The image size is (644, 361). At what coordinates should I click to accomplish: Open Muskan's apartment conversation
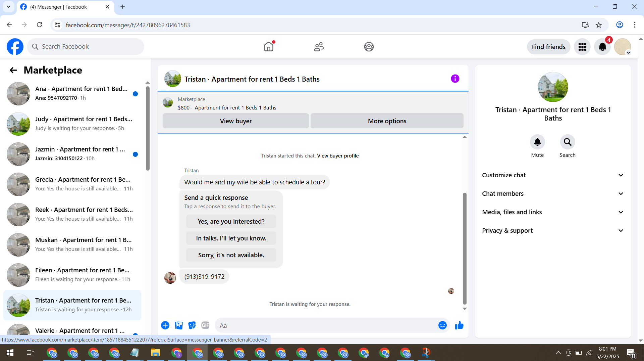(72, 245)
